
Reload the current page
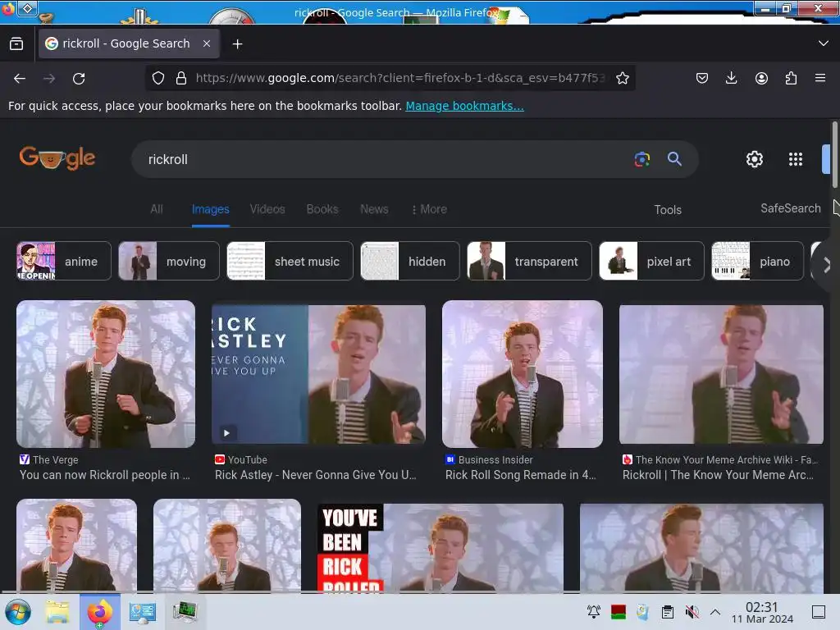click(79, 79)
